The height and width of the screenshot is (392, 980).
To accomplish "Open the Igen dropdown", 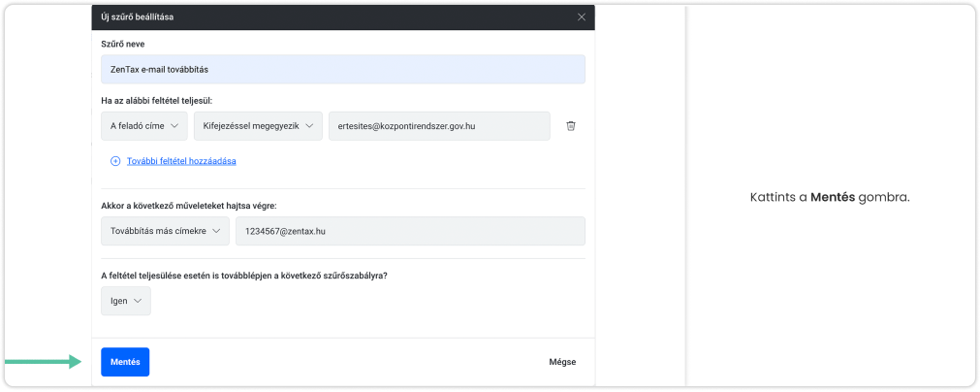I will [126, 301].
